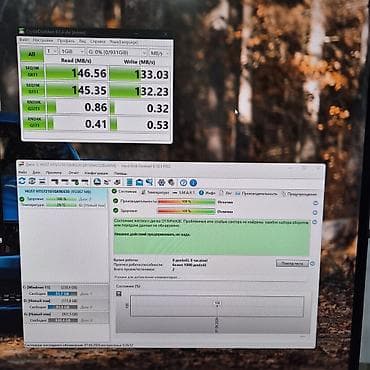Run the RND4K Q1T1 test button
Viewport: 370px width, 370px height.
[x=34, y=123]
